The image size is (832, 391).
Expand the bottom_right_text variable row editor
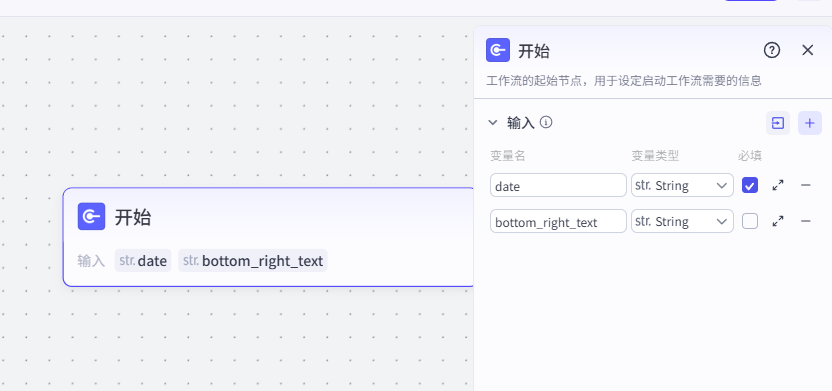click(x=778, y=221)
